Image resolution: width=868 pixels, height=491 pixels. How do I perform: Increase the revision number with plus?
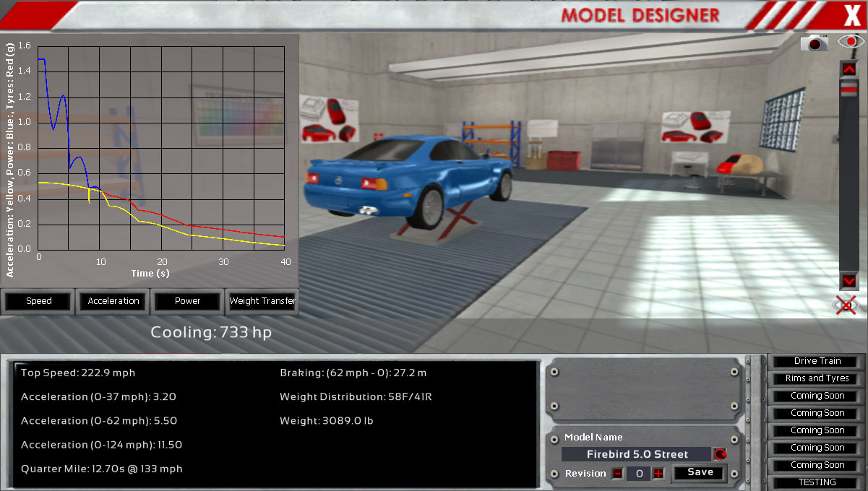tap(658, 474)
